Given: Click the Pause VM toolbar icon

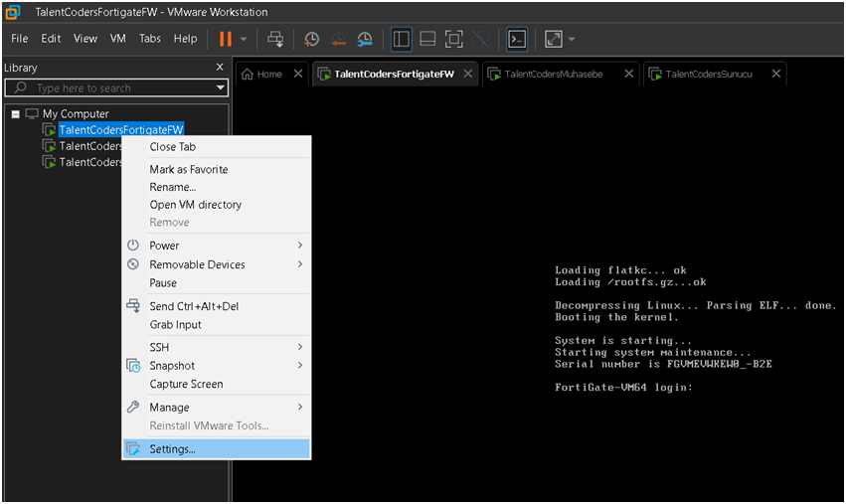Looking at the screenshot, I should 226,39.
